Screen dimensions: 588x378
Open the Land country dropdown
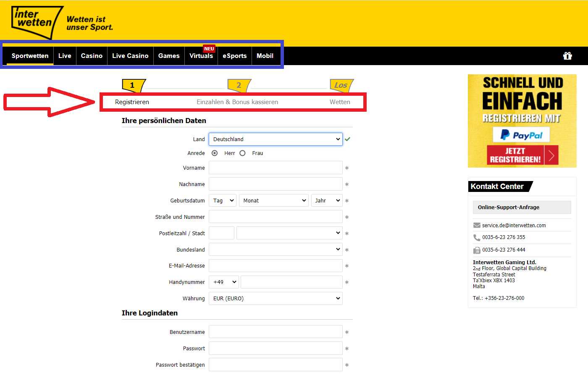pos(276,139)
